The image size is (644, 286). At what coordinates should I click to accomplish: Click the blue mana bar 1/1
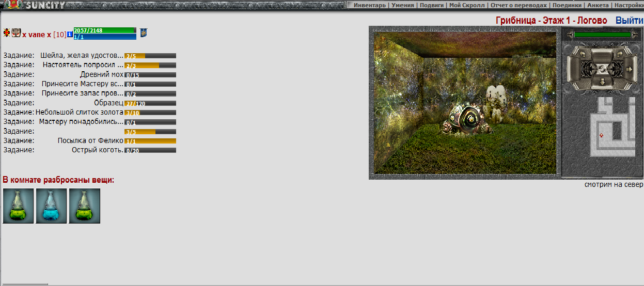tap(105, 37)
